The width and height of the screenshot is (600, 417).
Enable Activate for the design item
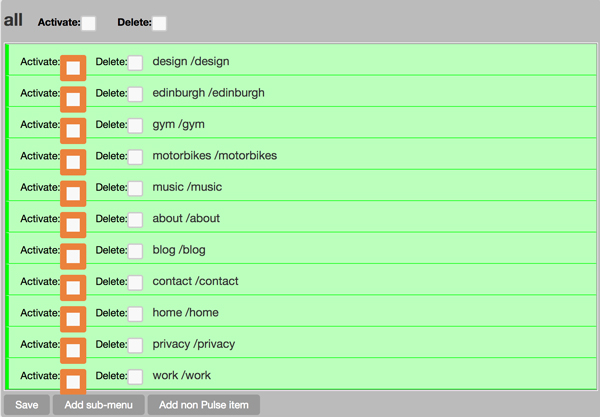click(73, 67)
